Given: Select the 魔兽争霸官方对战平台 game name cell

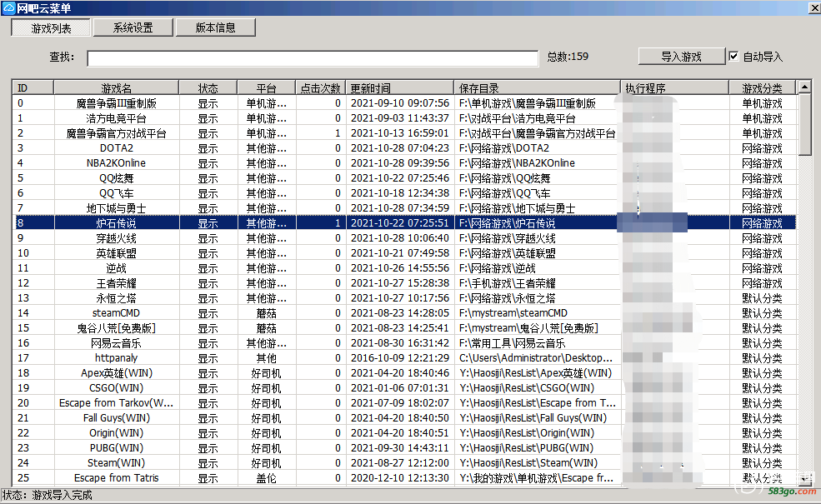Looking at the screenshot, I should 116,133.
